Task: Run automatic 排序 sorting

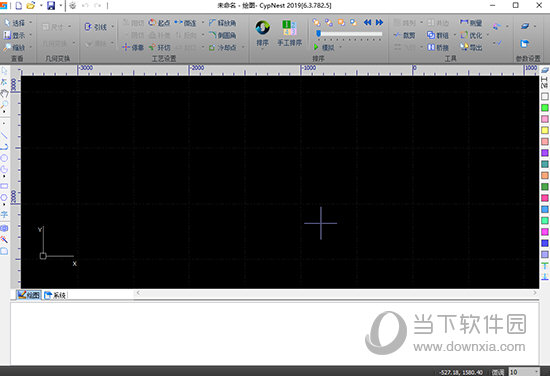Action: pos(262,33)
